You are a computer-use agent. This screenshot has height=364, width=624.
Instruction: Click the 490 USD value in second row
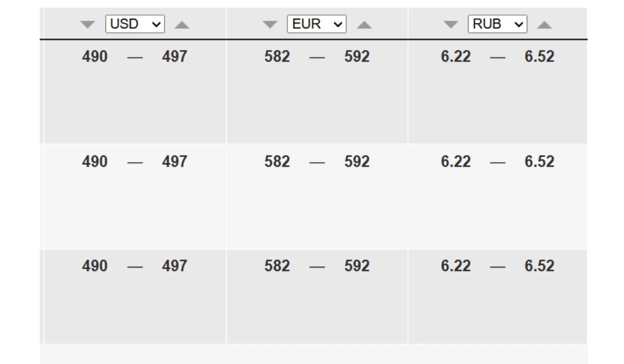coord(95,161)
